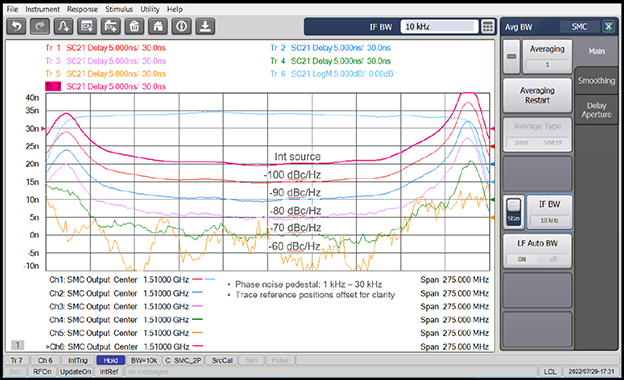The width and height of the screenshot is (624, 380).
Task: Click the LCL status indicator
Action: coord(550,372)
